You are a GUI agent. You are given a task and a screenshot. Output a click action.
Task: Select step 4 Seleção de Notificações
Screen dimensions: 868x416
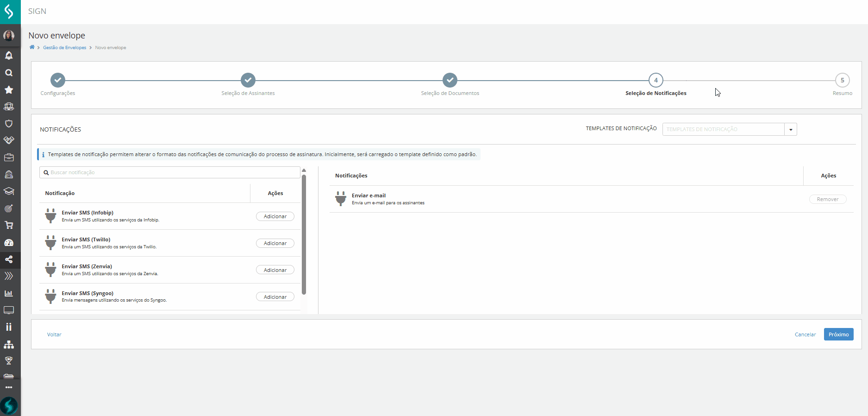(656, 80)
